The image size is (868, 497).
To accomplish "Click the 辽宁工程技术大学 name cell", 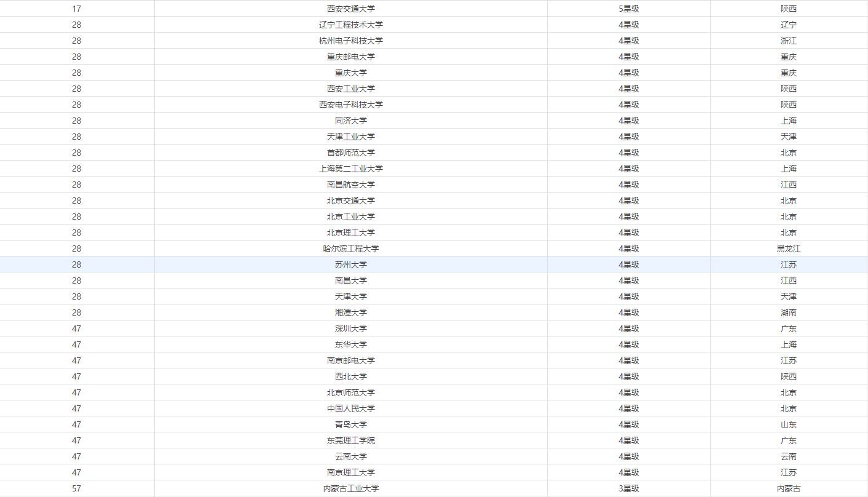I will click(350, 25).
